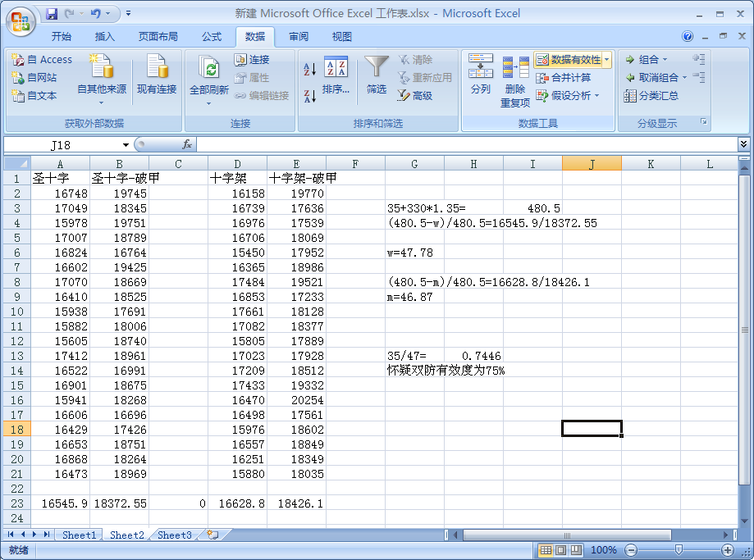Switch to Normal view in status bar
This screenshot has height=560, width=754.
[x=546, y=550]
